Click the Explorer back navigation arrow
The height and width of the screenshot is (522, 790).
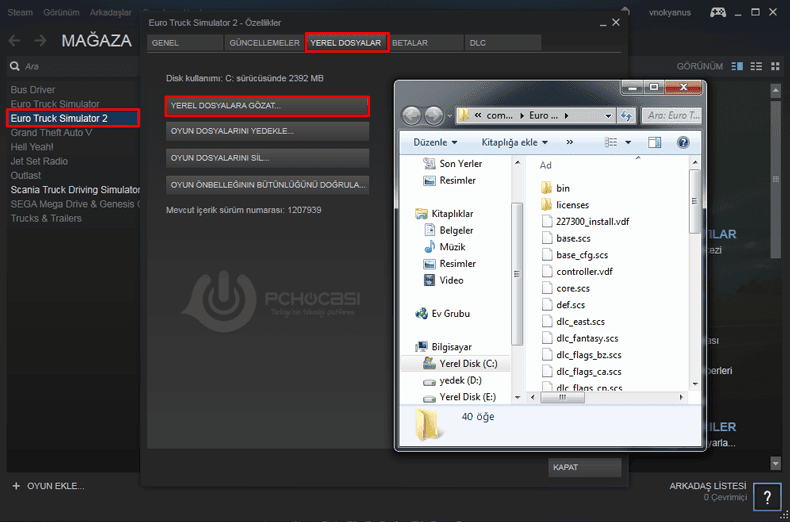412,115
